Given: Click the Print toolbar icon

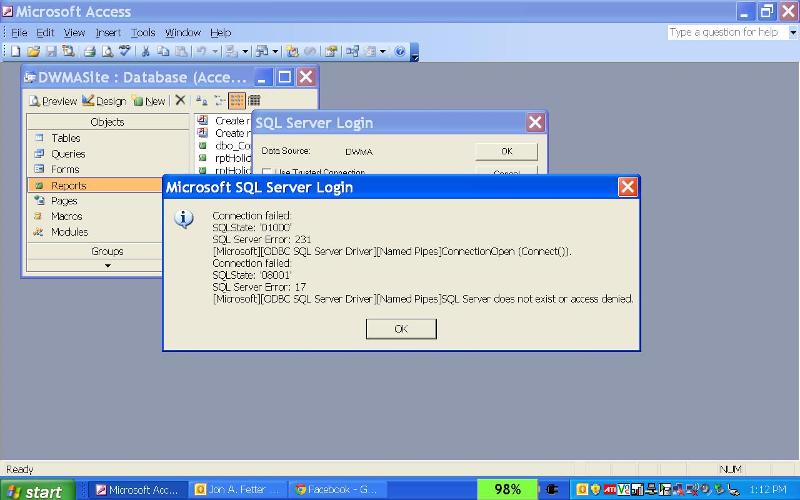Looking at the screenshot, I should 90,51.
